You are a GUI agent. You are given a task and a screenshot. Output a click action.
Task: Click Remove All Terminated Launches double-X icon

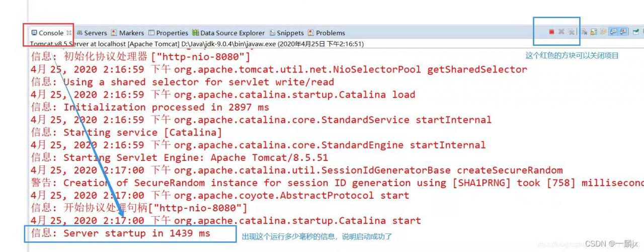(571, 32)
